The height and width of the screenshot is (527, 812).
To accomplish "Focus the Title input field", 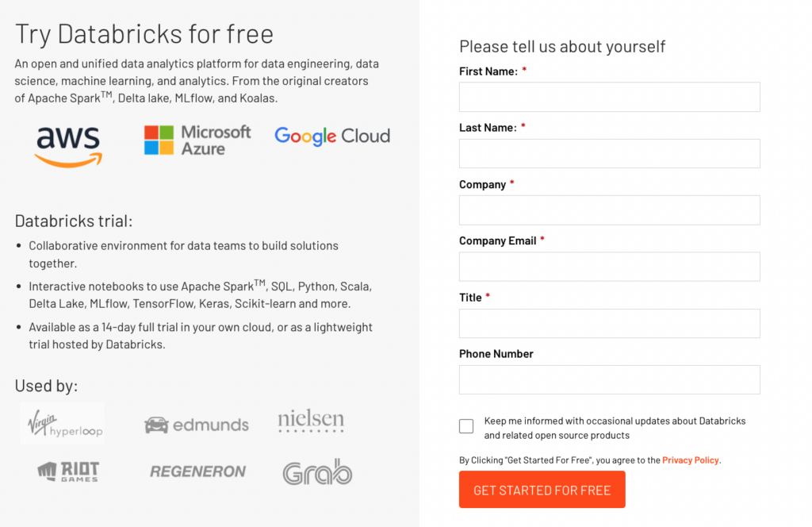I will pos(609,323).
